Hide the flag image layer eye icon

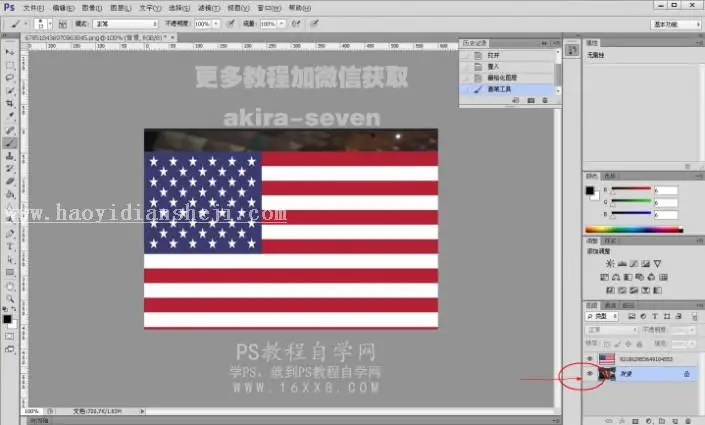click(x=590, y=359)
